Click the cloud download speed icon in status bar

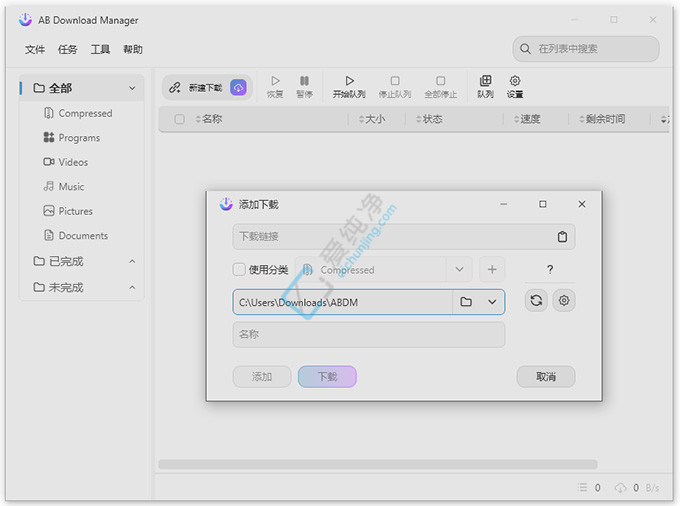pyautogui.click(x=621, y=488)
